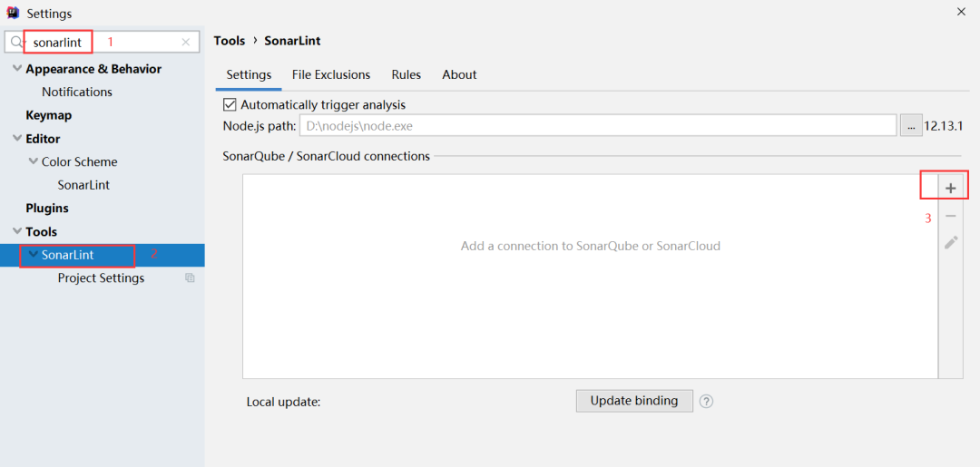Image resolution: width=980 pixels, height=467 pixels.
Task: Click the magnifier search icon
Action: (17, 43)
